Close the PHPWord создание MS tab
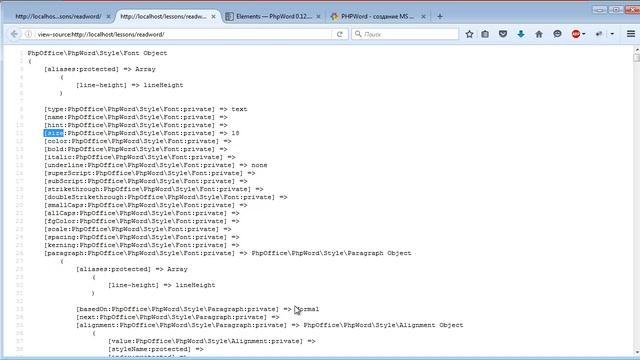Screen dimensions: 640x360 (423, 16)
